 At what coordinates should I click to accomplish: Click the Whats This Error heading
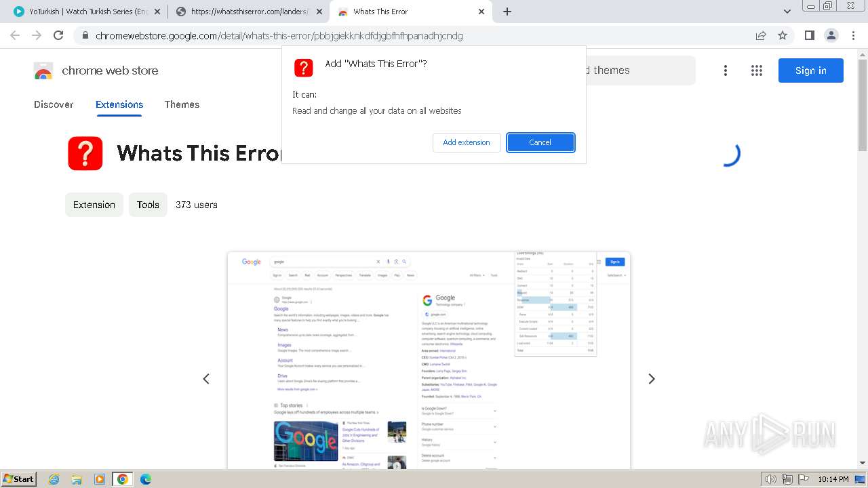199,153
